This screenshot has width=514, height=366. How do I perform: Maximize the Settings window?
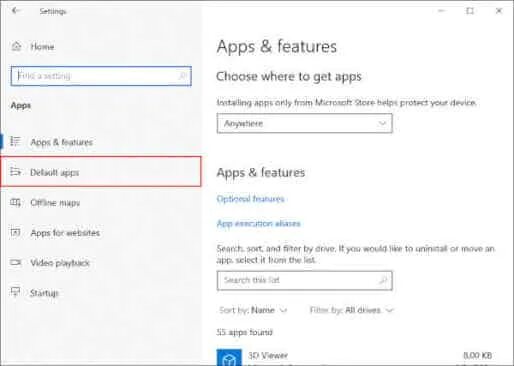point(470,11)
